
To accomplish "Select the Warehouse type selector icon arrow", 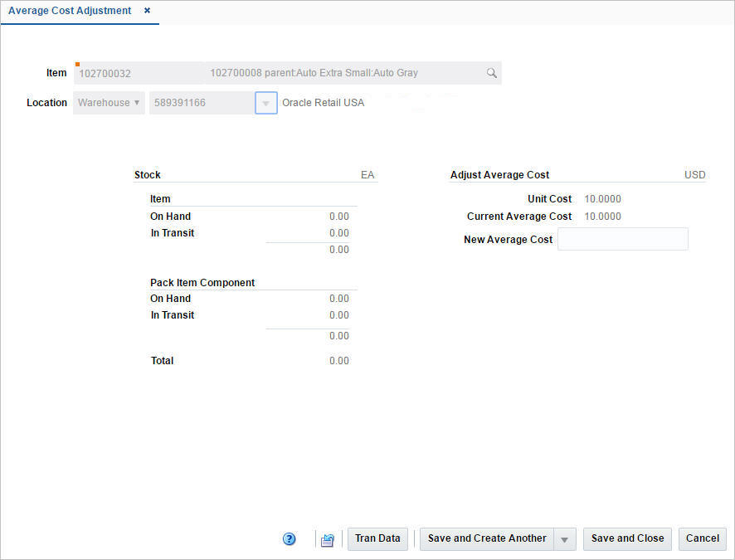I will 135,102.
